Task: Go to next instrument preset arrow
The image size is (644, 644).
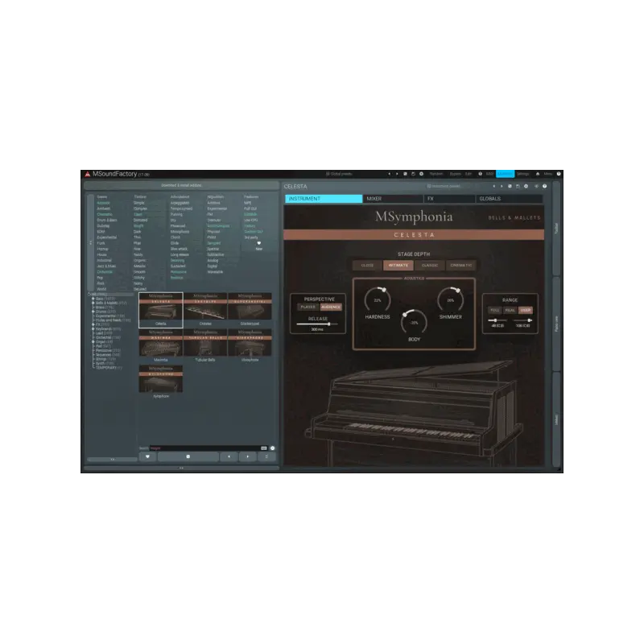Action: coord(502,187)
